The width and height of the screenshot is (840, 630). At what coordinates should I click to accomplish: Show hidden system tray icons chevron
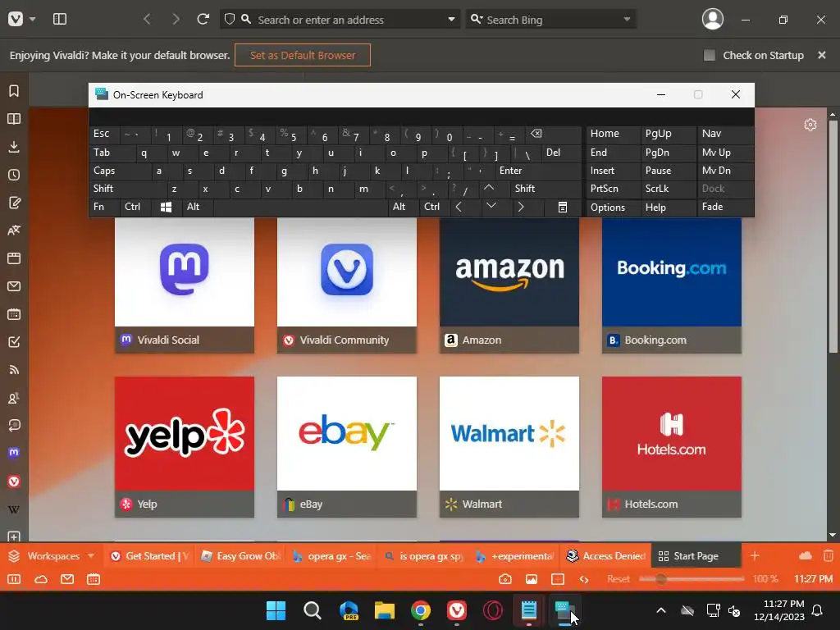click(x=661, y=610)
